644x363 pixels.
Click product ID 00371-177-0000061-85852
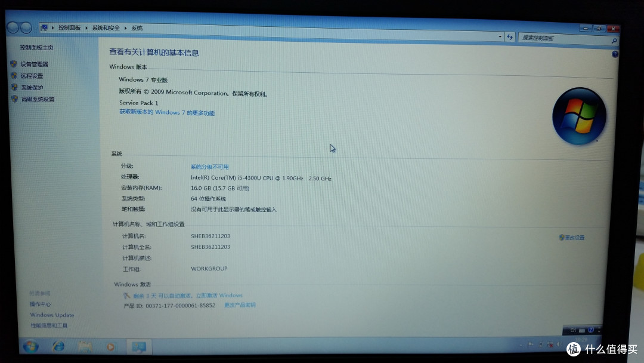pyautogui.click(x=180, y=306)
